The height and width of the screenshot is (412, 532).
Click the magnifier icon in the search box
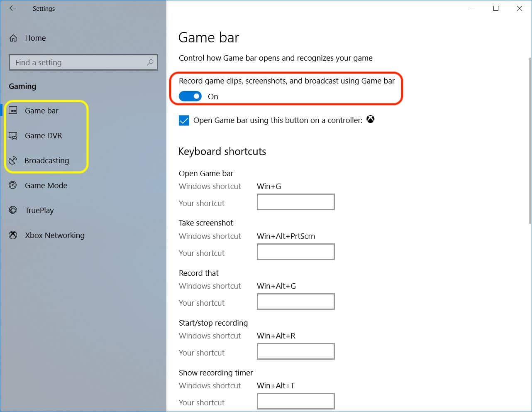point(150,62)
